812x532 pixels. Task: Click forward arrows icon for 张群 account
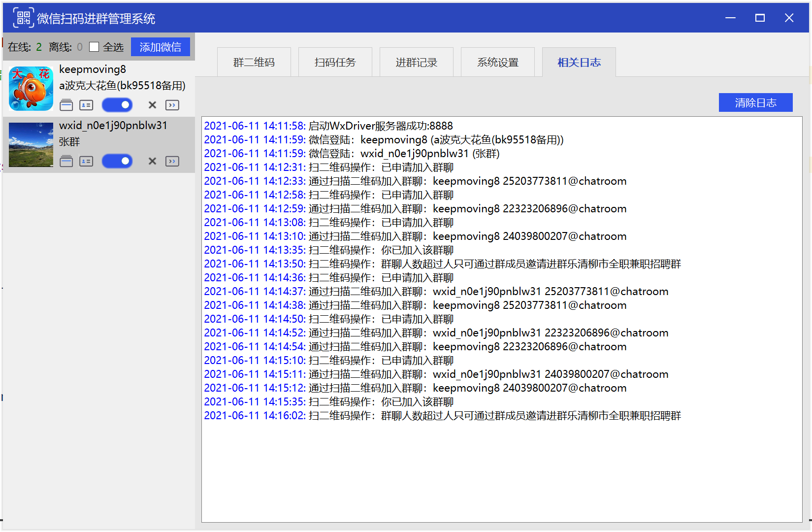coord(172,161)
